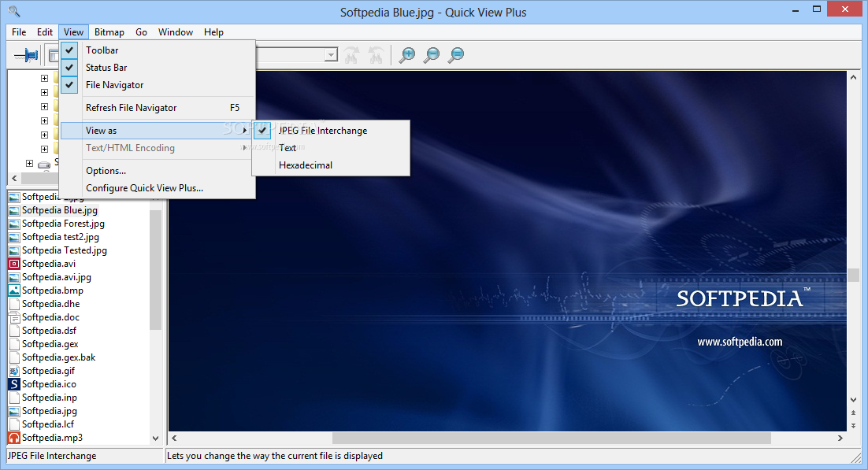The width and height of the screenshot is (868, 470).
Task: Open the View as submenu
Action: 158,131
